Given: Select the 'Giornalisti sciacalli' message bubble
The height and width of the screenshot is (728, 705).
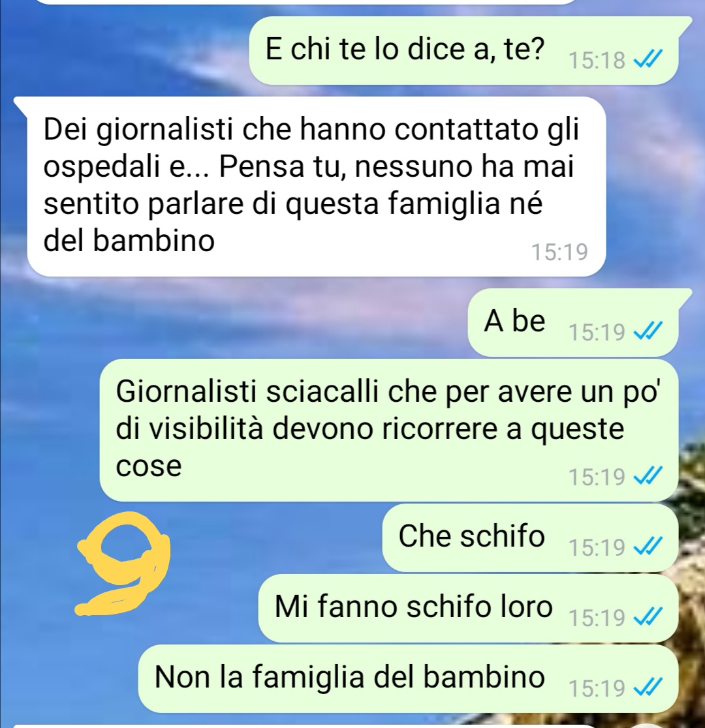Looking at the screenshot, I should click(x=388, y=430).
